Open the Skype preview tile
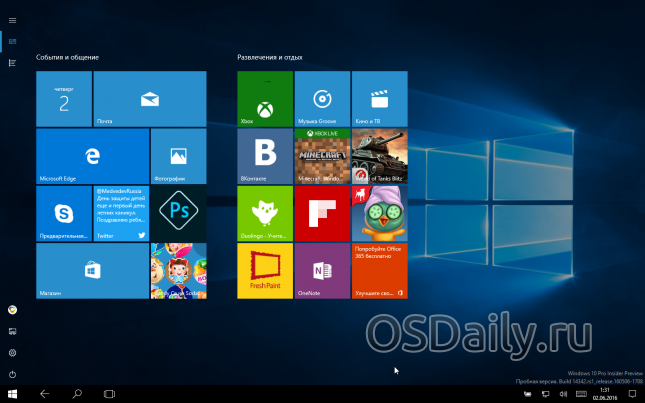 tap(64, 213)
